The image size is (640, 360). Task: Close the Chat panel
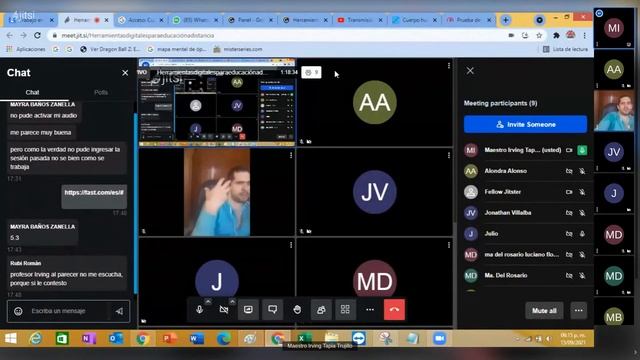click(125, 73)
